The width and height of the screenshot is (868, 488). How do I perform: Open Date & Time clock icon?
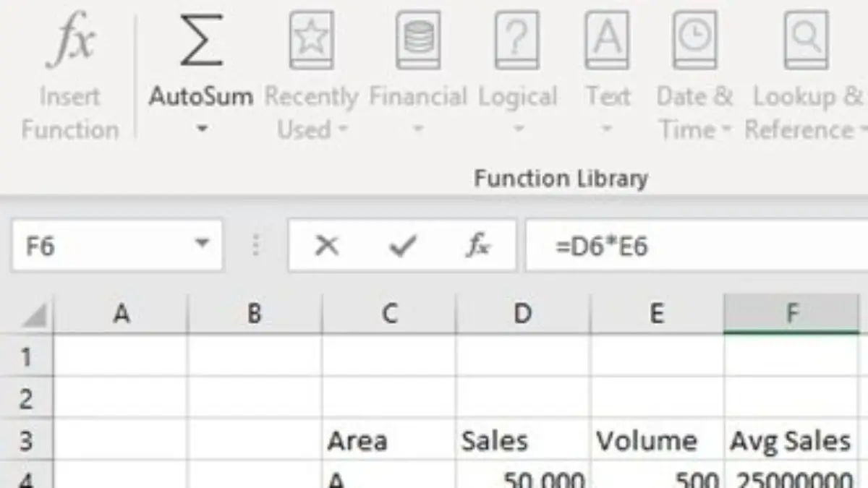pyautogui.click(x=694, y=40)
